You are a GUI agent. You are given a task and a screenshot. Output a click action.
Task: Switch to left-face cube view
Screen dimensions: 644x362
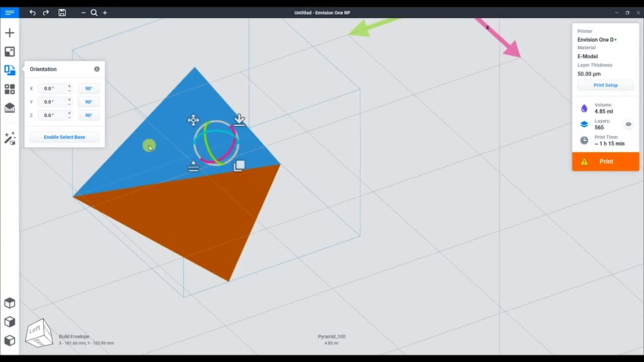pos(10,340)
